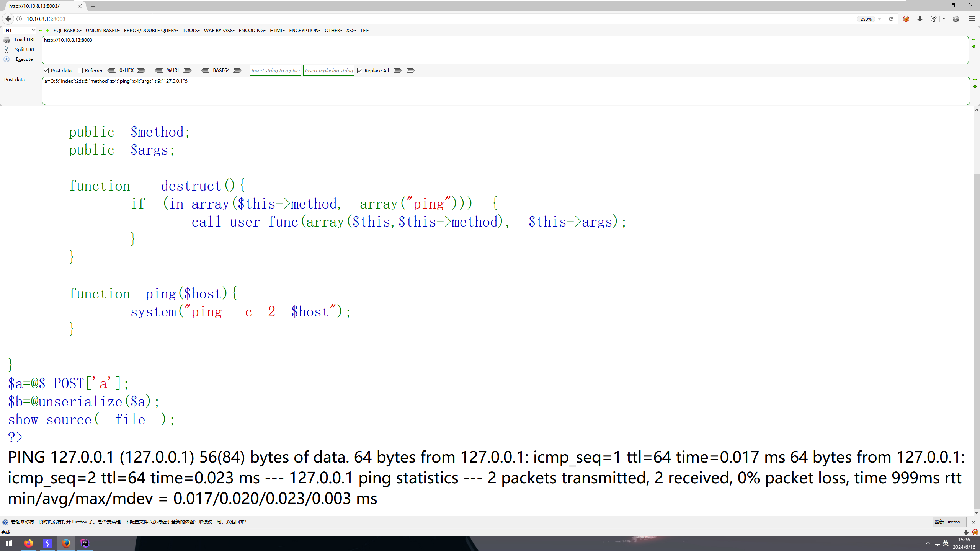The height and width of the screenshot is (551, 980).
Task: Click the %URL encode right arrow
Action: (x=188, y=70)
